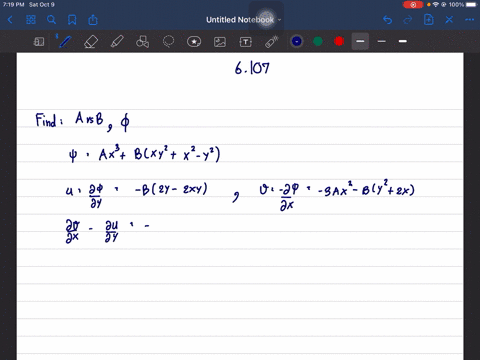Activate the laser pointer tool
Screen dimensions: 480x360
point(272,42)
